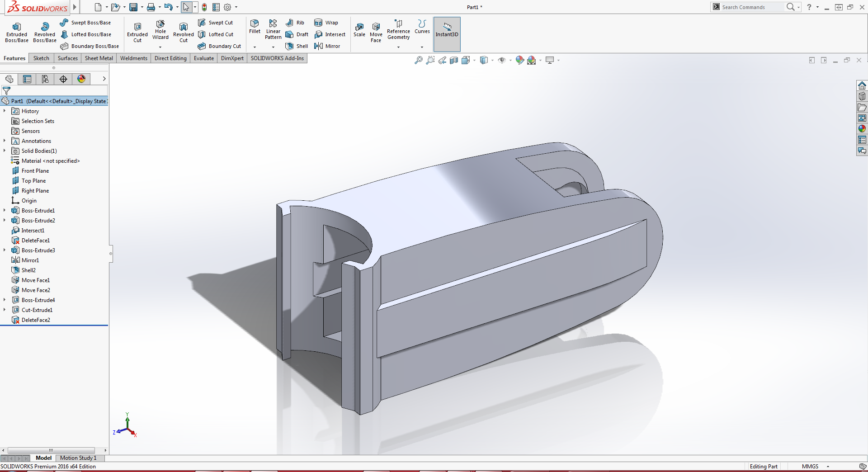Select the Shell feature tool
The width and height of the screenshot is (868, 472).
(296, 46)
